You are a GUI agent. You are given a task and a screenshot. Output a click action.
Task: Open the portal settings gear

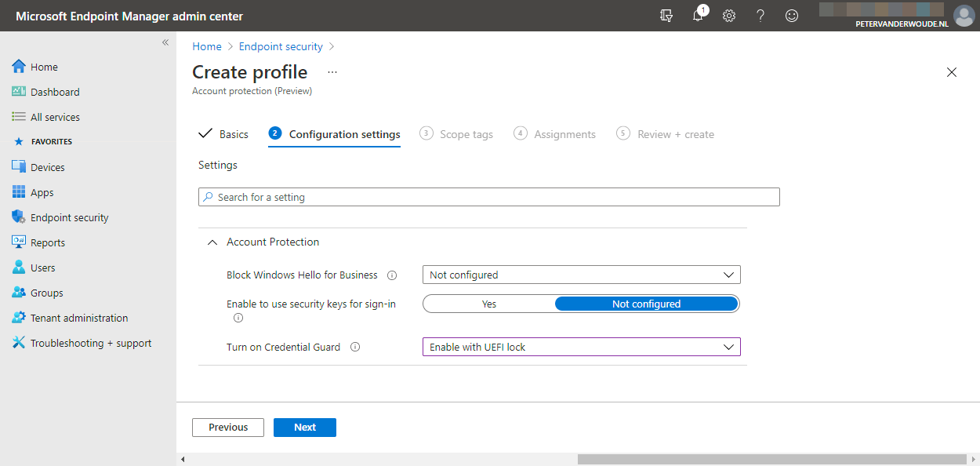(729, 16)
